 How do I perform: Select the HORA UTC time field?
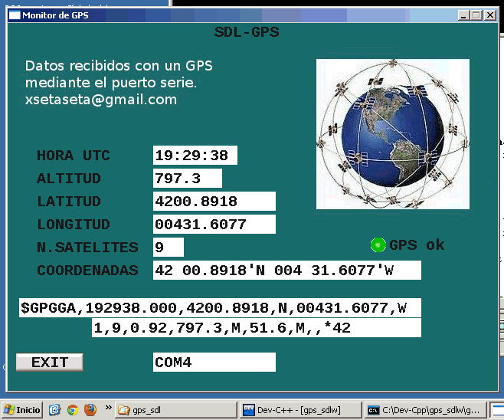tap(195, 156)
